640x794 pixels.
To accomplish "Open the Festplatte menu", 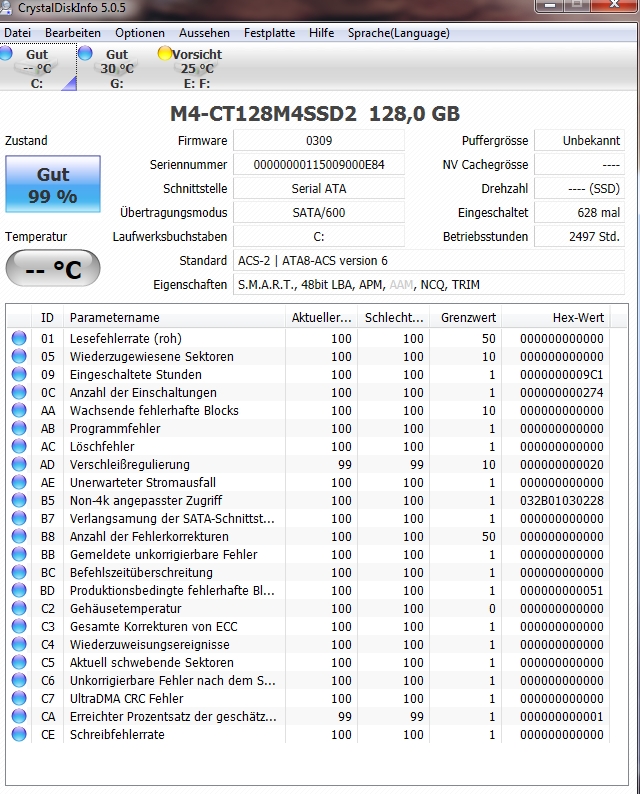I will pos(269,33).
